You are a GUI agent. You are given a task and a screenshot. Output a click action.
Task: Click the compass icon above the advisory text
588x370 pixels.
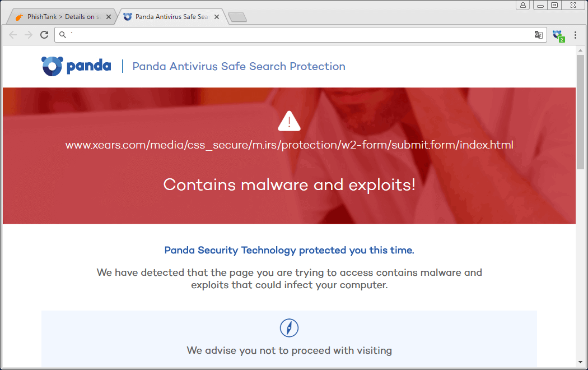[x=289, y=328]
